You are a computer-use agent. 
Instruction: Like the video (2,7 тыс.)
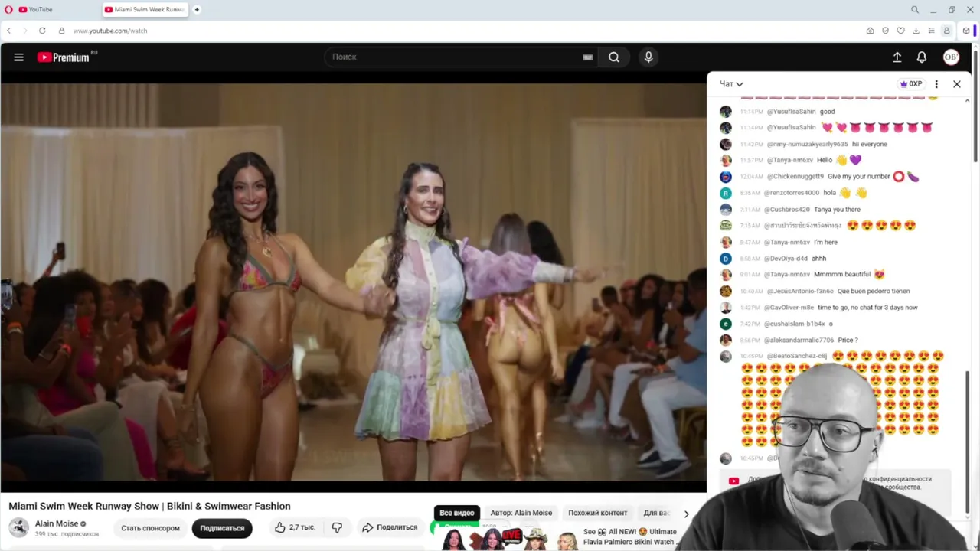pos(295,527)
